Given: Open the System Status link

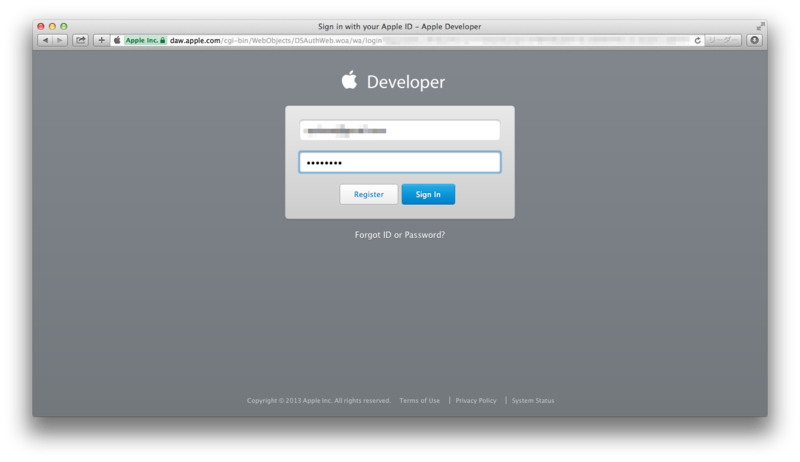Looking at the screenshot, I should pos(533,400).
